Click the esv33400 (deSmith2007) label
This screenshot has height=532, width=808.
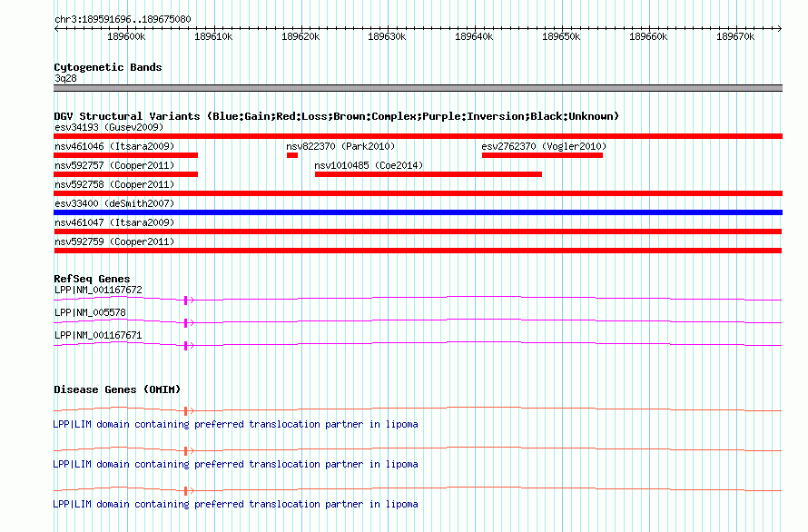click(114, 203)
